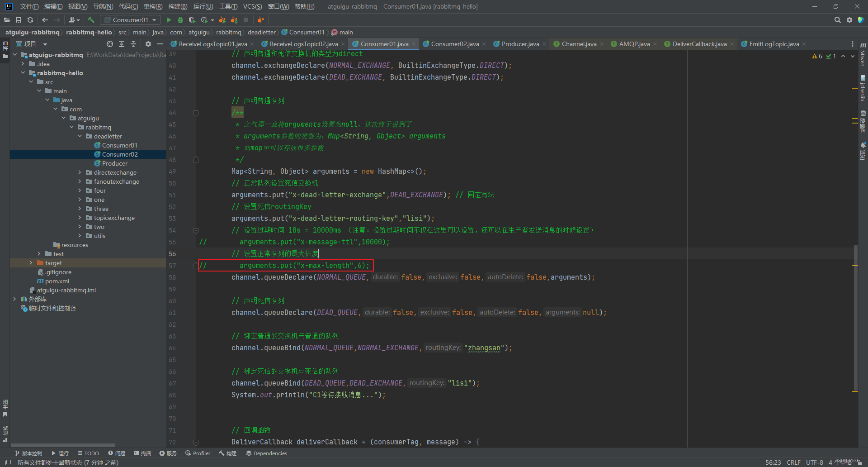Expand the fanoutexchange package

(80, 181)
